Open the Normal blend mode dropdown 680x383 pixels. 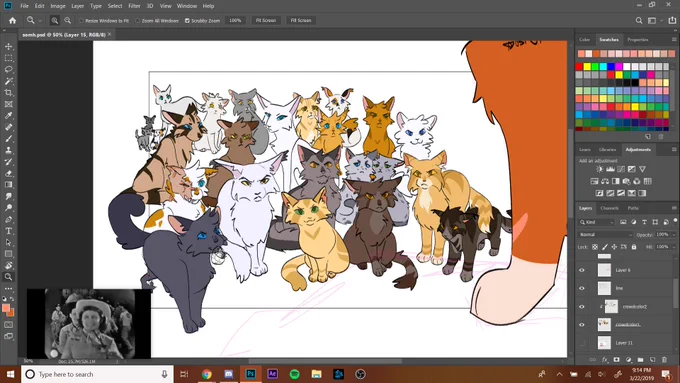click(x=605, y=235)
